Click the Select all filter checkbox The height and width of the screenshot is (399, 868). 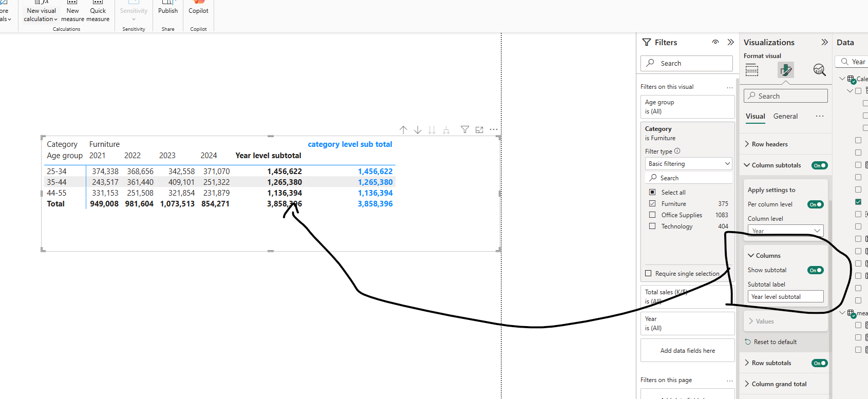tap(652, 192)
